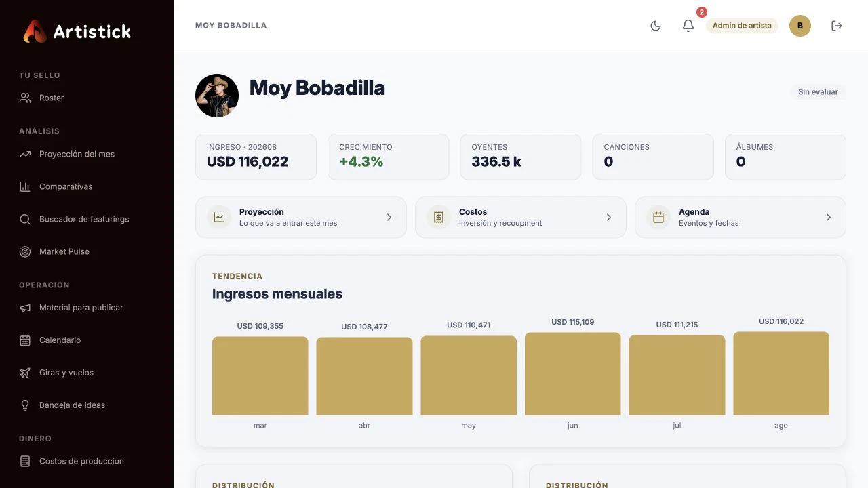868x488 pixels.
Task: Click the Ingreso USD 116,022 stat card
Action: (256, 157)
